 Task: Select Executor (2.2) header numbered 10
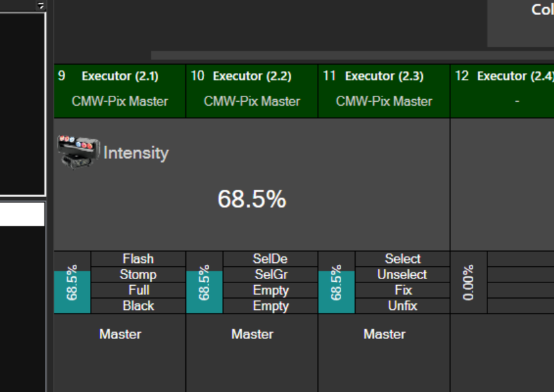252,90
